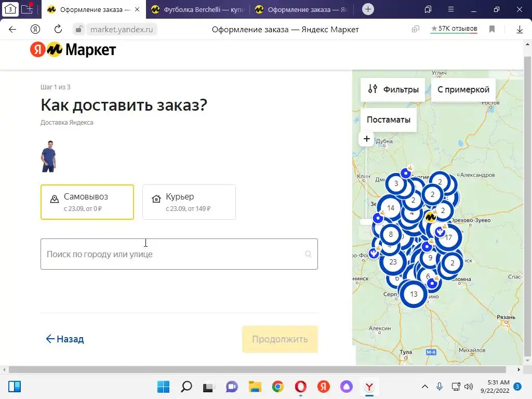Focus Поиск по городу или улице field
532x399 pixels.
179,254
